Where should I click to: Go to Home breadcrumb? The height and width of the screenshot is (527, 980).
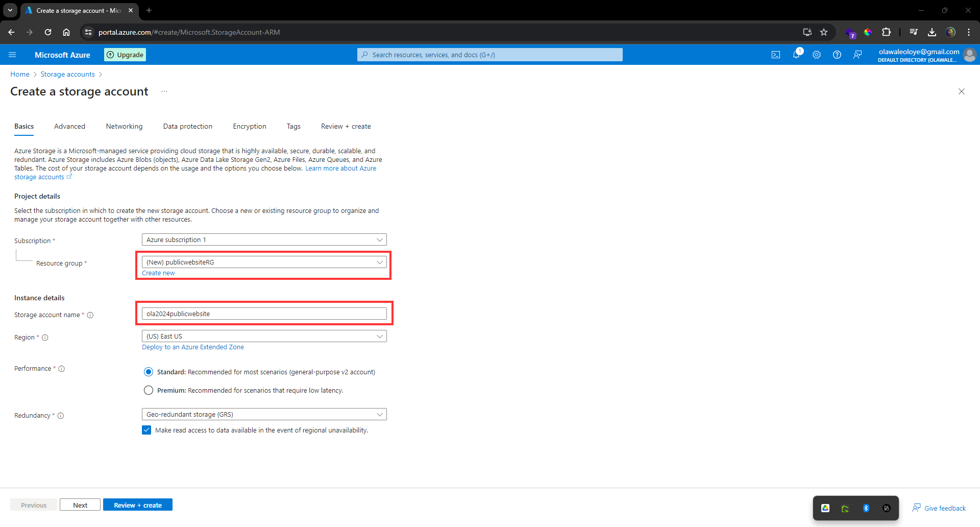click(x=20, y=74)
